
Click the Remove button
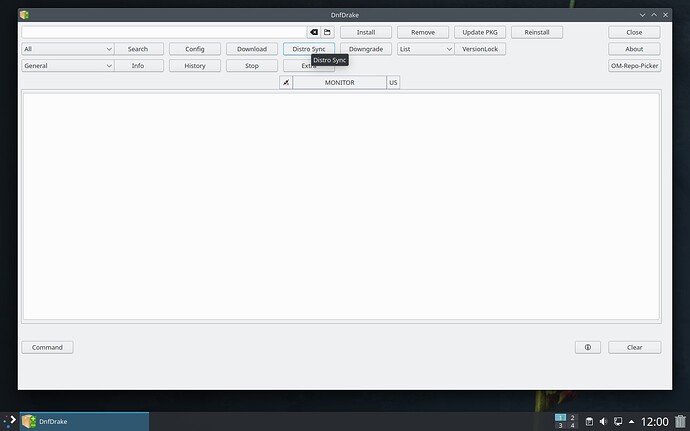423,32
